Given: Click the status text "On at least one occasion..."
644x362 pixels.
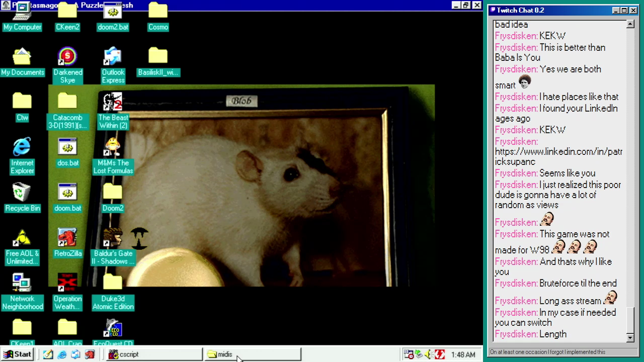Looking at the screenshot, I should click(x=547, y=352).
